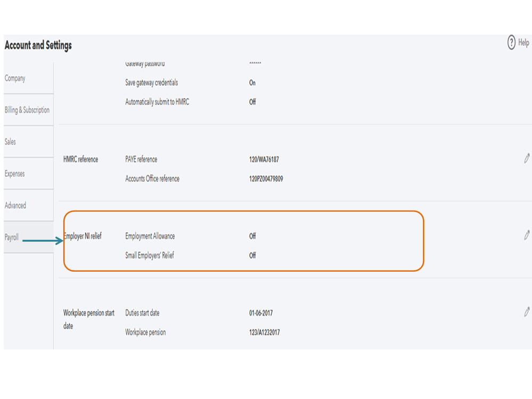Edit Workplace pension start date pencil icon

[x=527, y=312]
